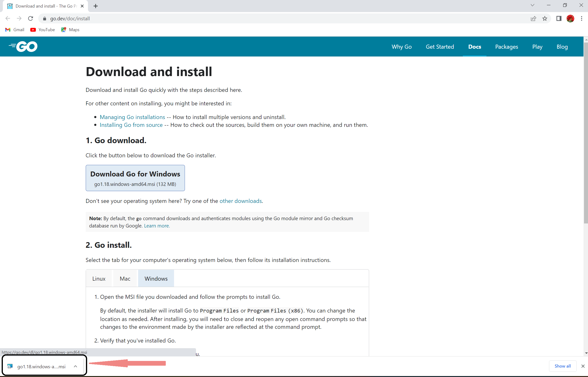This screenshot has width=588, height=377.
Task: Click the forward navigation arrow
Action: (x=19, y=19)
